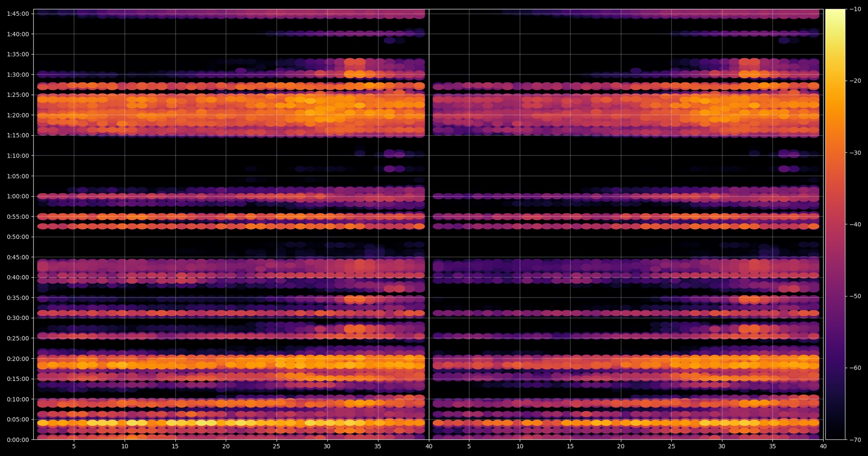This screenshot has height=456, width=868.
Task: Click the left plot's x-axis label 15
Action: click(x=175, y=447)
